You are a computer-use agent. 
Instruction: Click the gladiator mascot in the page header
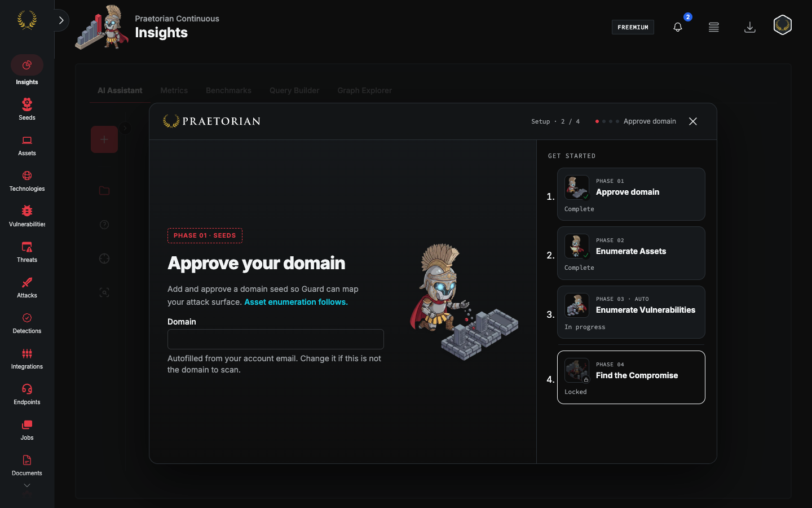(102, 27)
